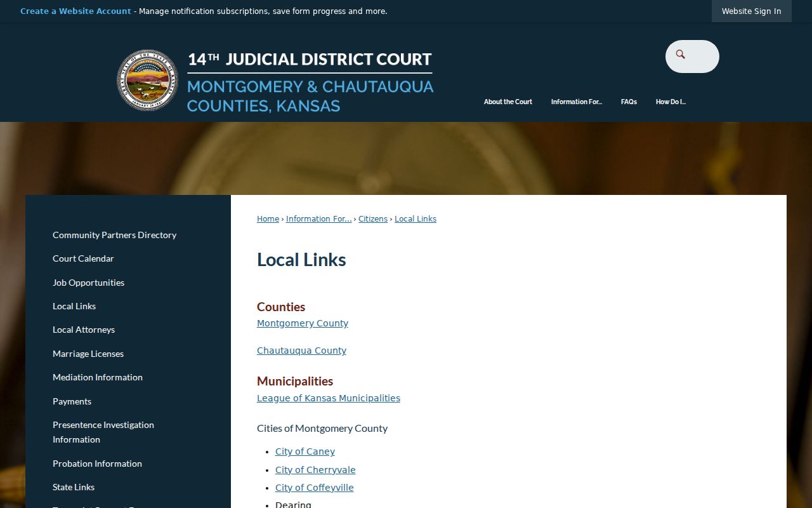Open the About the Court menu
The height and width of the screenshot is (508, 812).
[x=507, y=102]
